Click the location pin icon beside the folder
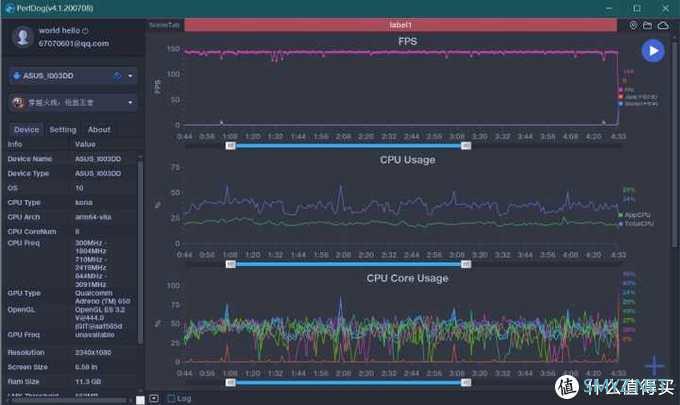 click(634, 26)
